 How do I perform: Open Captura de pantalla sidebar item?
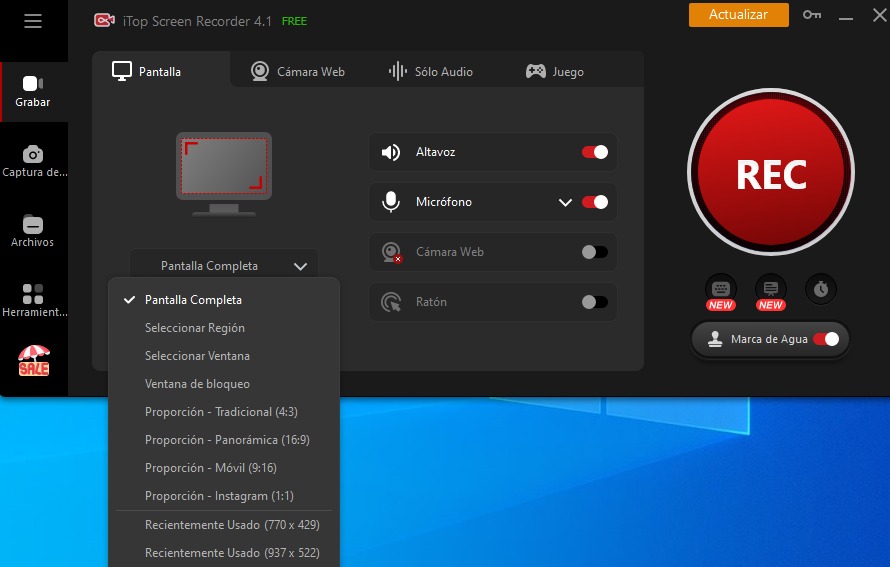[x=34, y=162]
